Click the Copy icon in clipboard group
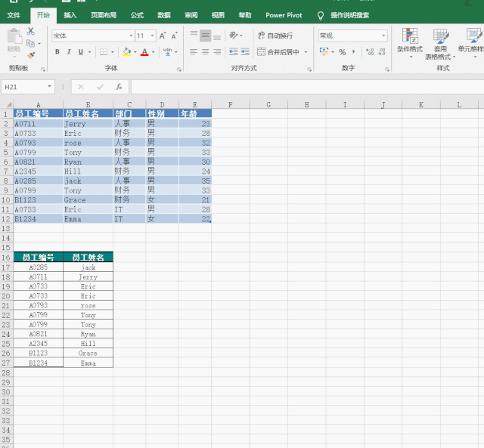The height and width of the screenshot is (448, 484). 30,44
